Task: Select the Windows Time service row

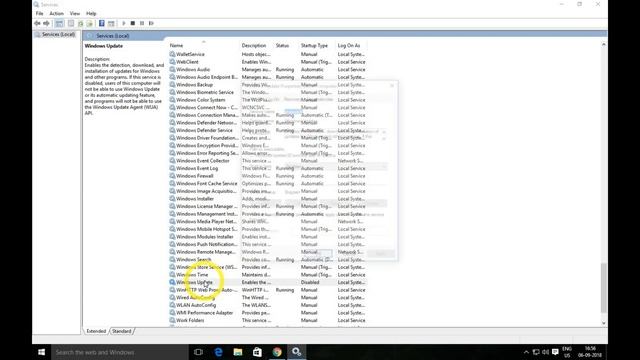Action: (267, 275)
